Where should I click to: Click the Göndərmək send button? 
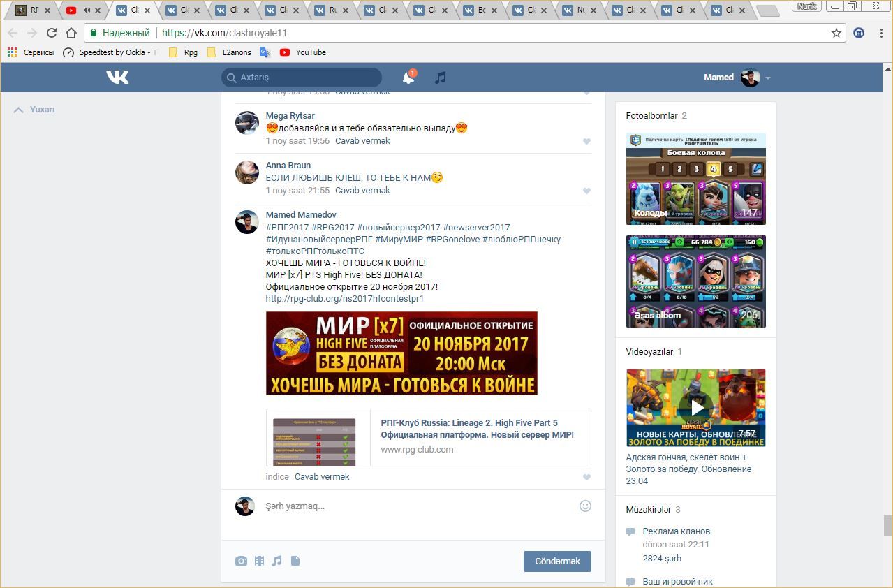(557, 561)
